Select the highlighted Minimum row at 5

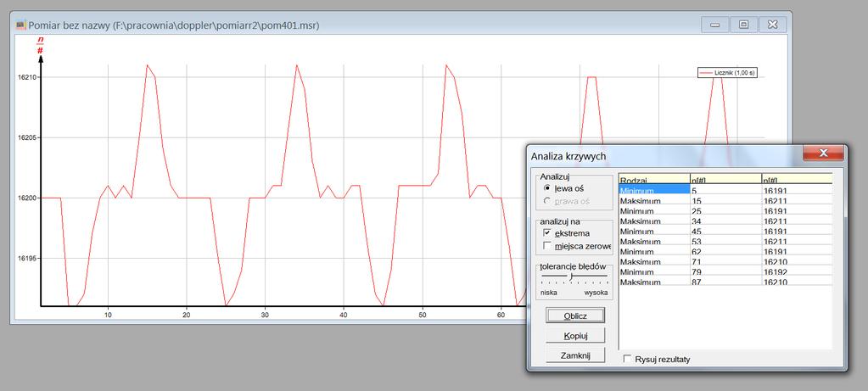725,190
